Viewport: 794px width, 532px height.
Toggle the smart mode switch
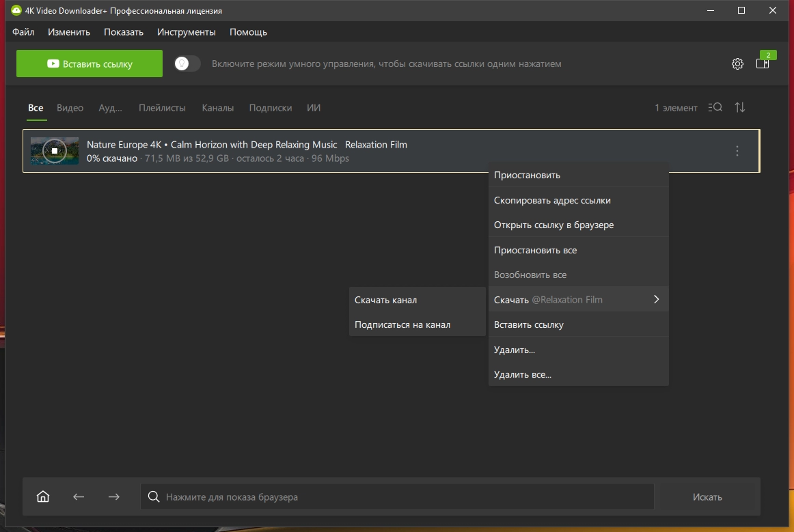click(x=187, y=64)
